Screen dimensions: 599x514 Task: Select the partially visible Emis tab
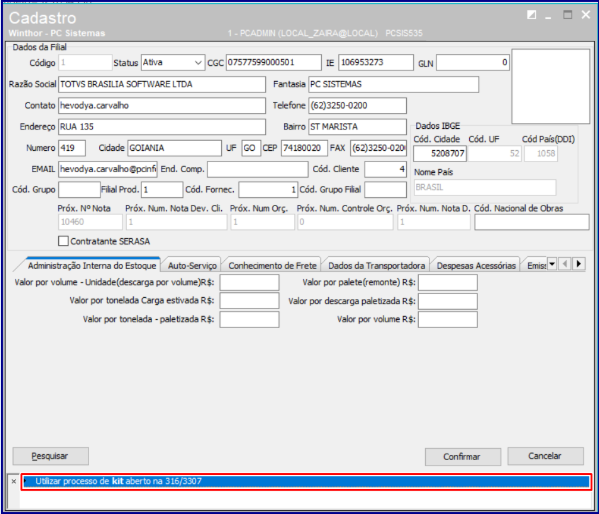tap(536, 265)
